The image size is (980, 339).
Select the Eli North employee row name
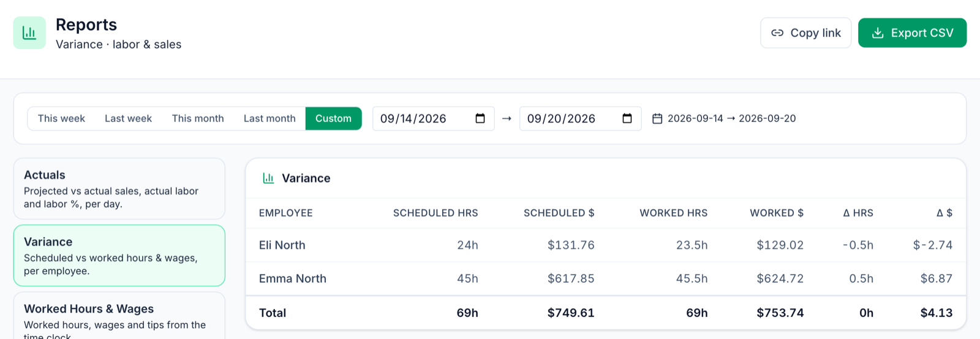click(282, 245)
